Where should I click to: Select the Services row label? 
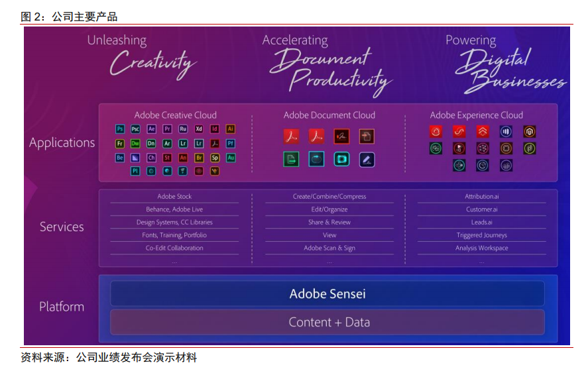pos(62,227)
